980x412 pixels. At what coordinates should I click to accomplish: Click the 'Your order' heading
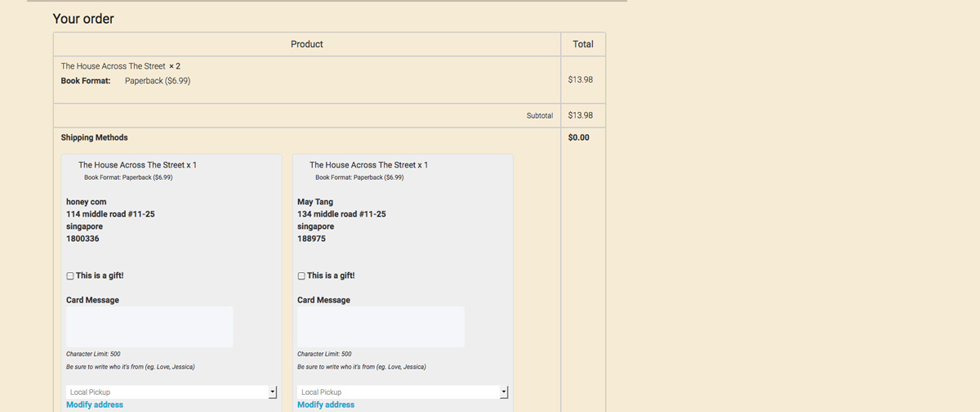(x=83, y=18)
